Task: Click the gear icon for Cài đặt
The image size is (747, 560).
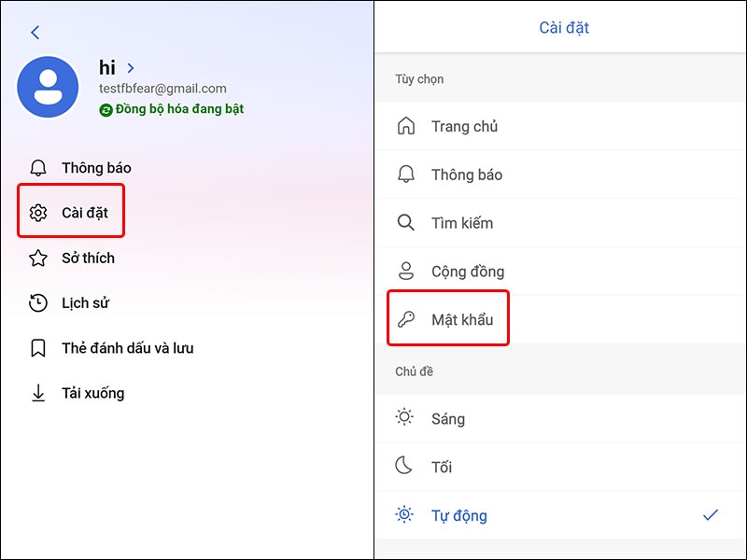Action: pos(38,213)
